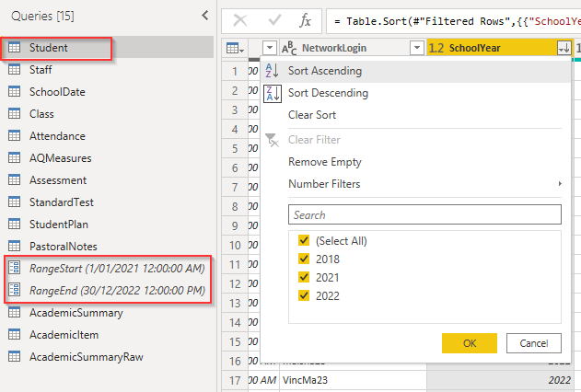Image resolution: width=581 pixels, height=392 pixels.
Task: Close the SchoolYear column filter dropdown
Action: click(x=564, y=48)
